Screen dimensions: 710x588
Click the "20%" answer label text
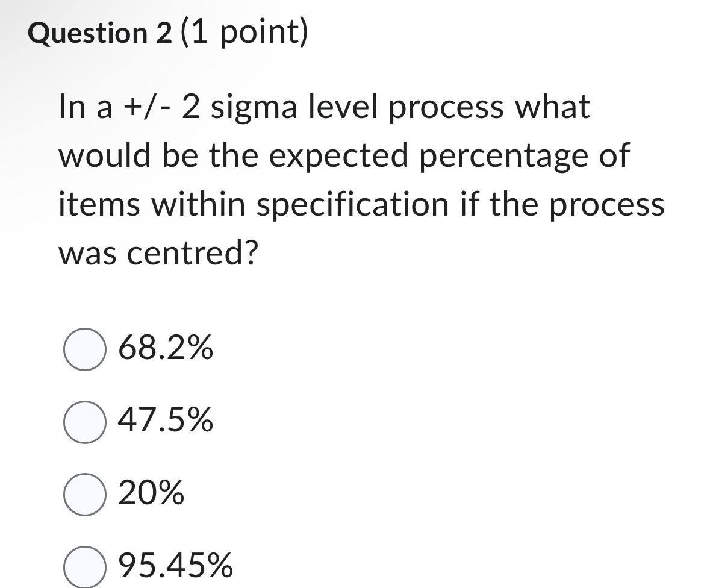tap(151, 493)
